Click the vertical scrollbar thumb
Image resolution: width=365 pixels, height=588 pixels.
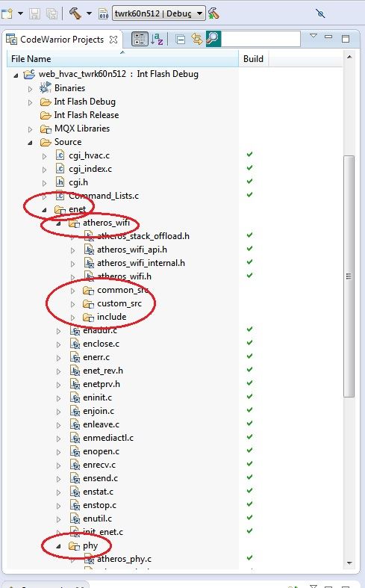[x=349, y=276]
